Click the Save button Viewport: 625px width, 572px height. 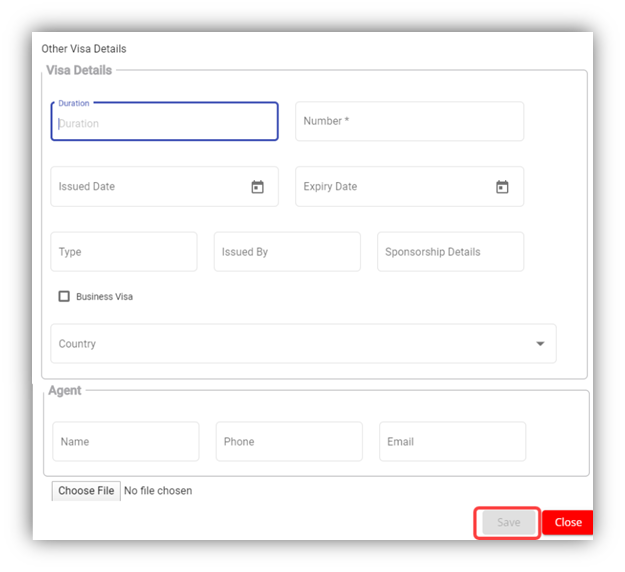click(x=508, y=522)
